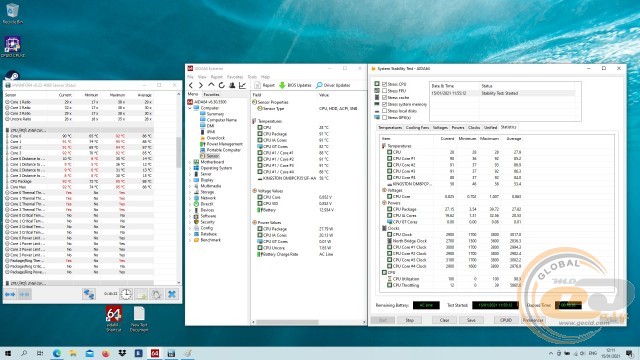Expand the Display tree node
This screenshot has height=360, width=640.
(x=190, y=180)
